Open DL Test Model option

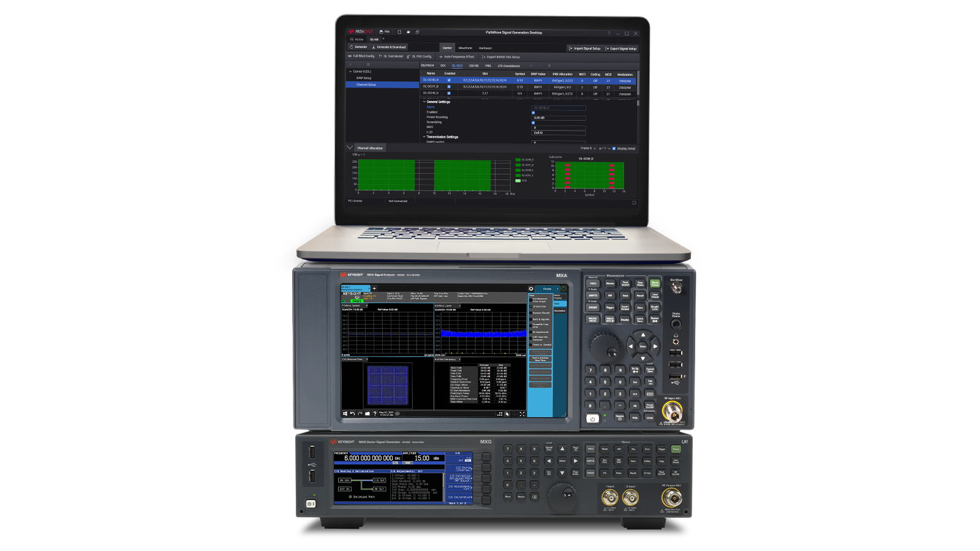point(391,56)
